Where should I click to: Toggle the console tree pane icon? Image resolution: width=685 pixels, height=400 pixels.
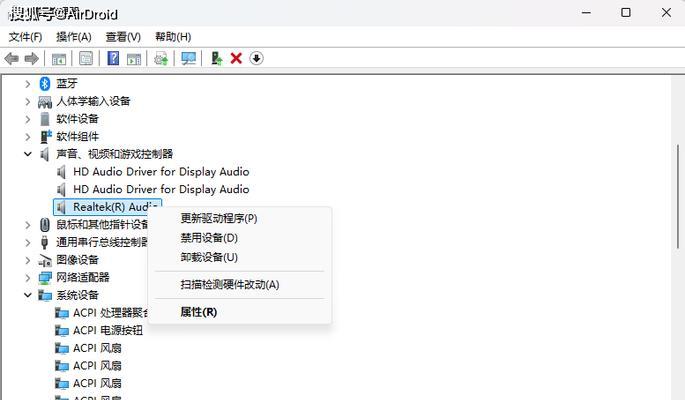(59, 59)
